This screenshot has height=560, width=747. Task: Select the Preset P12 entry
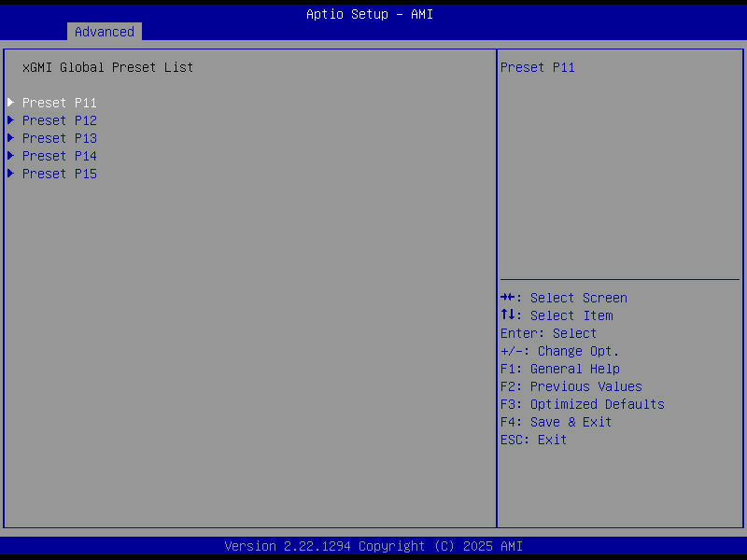click(59, 119)
